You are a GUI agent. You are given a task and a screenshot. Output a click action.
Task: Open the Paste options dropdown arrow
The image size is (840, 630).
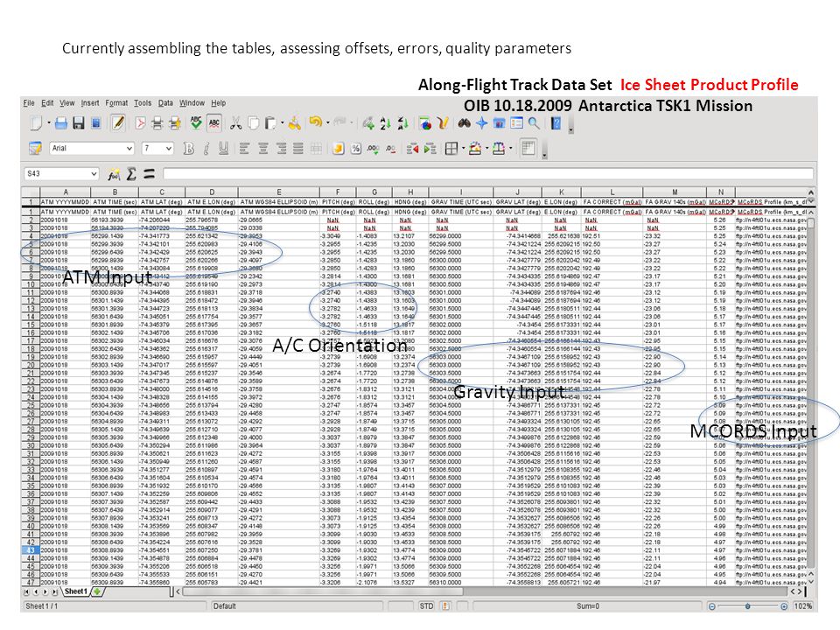point(282,123)
